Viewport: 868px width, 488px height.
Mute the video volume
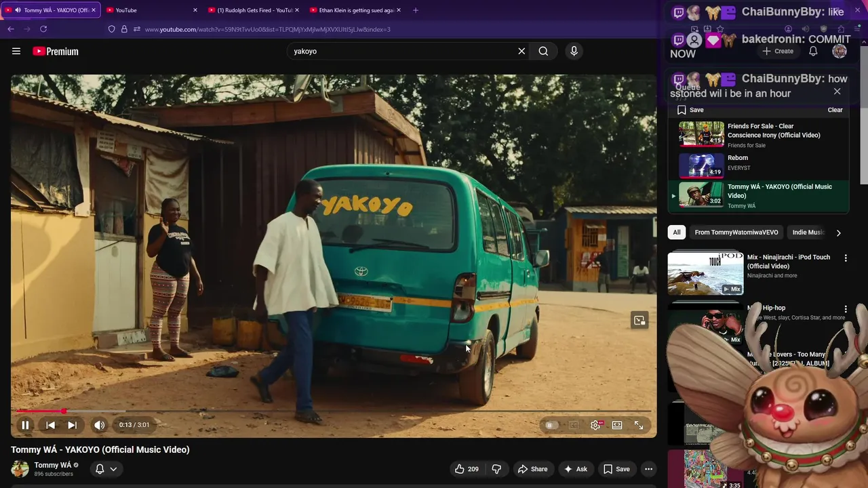[x=100, y=425]
